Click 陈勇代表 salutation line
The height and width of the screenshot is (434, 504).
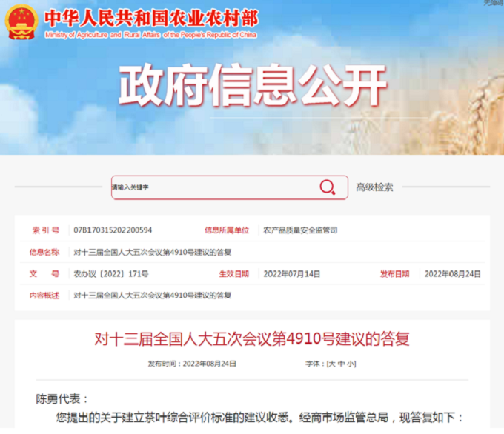[62, 399]
